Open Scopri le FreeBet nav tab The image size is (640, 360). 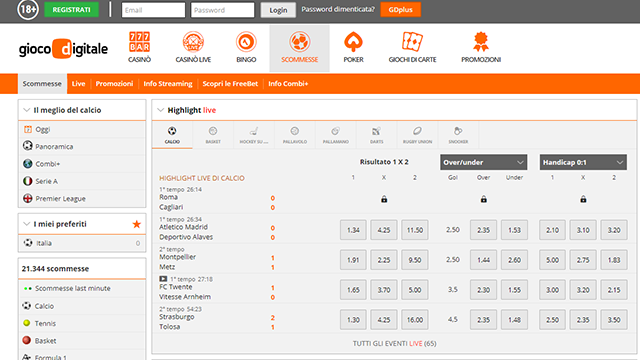(x=230, y=84)
